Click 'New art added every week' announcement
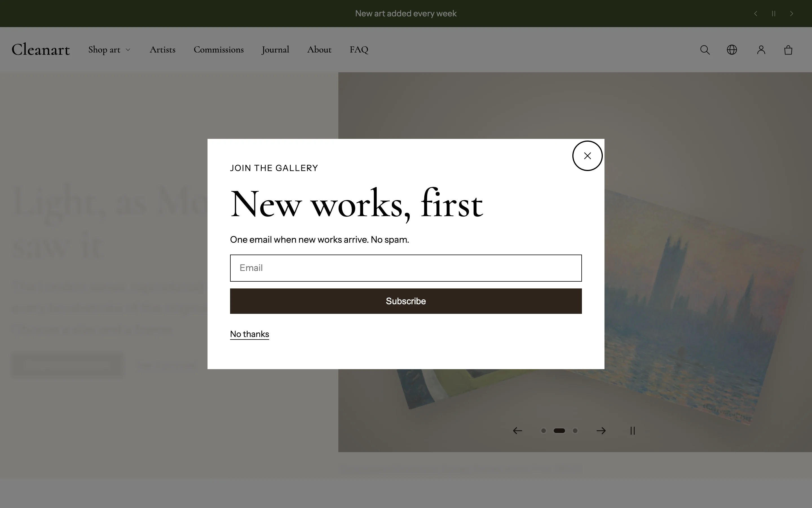This screenshot has height=508, width=812. 406,14
